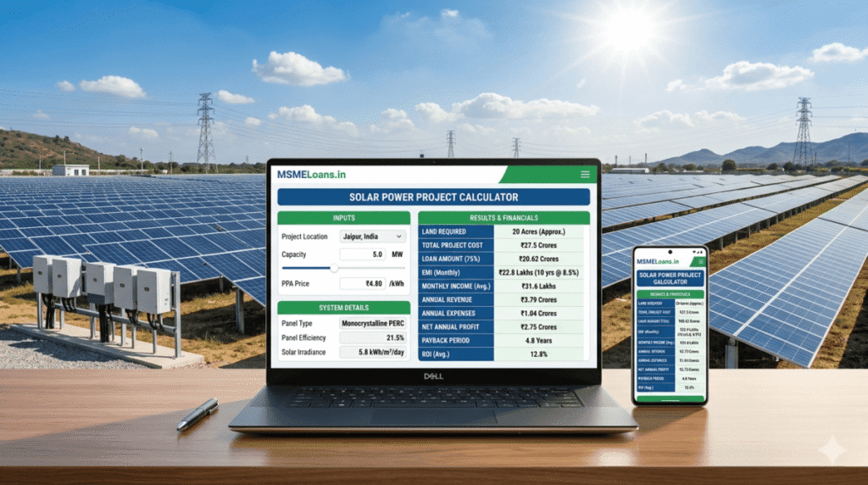
Task: Click the PPA Price field showing ₹4.80
Action: (363, 283)
